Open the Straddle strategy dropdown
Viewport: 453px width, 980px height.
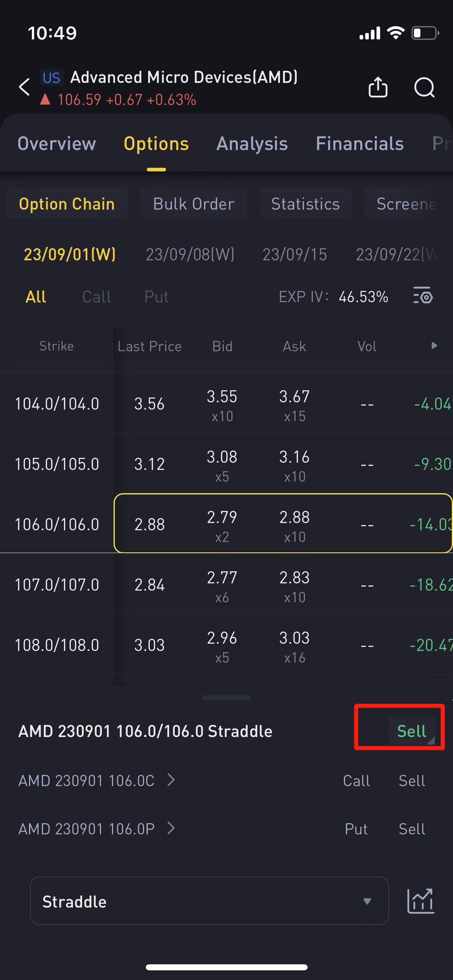pos(209,901)
